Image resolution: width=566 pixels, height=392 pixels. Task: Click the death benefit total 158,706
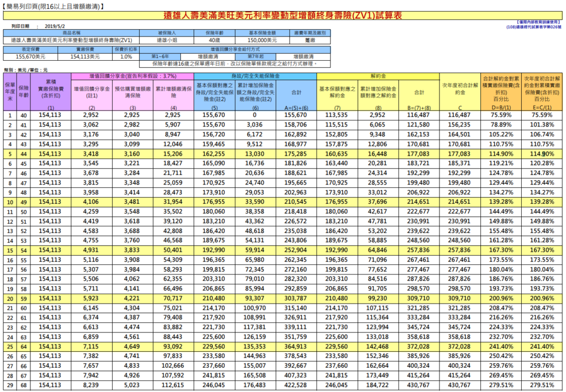pyautogui.click(x=296, y=125)
